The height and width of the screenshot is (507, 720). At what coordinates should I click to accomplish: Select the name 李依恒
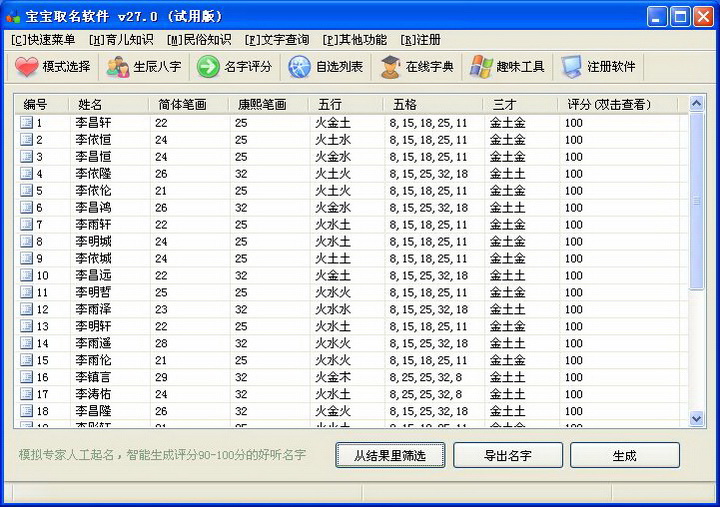[93, 140]
